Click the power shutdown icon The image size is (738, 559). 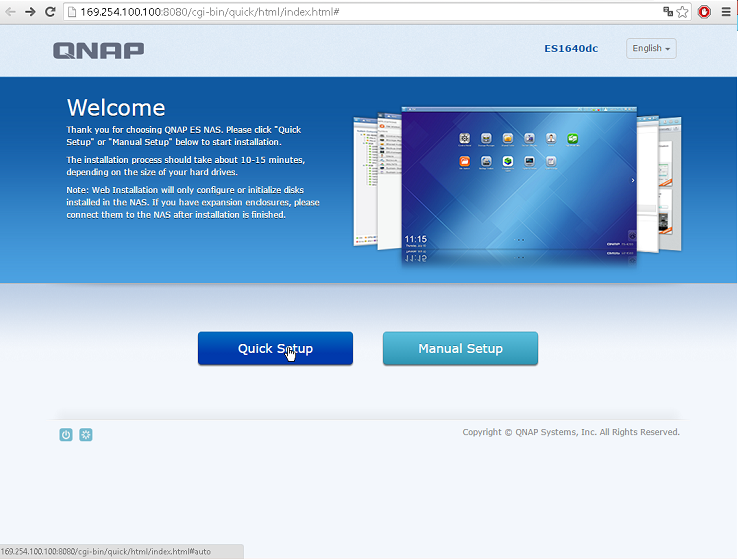coord(66,435)
